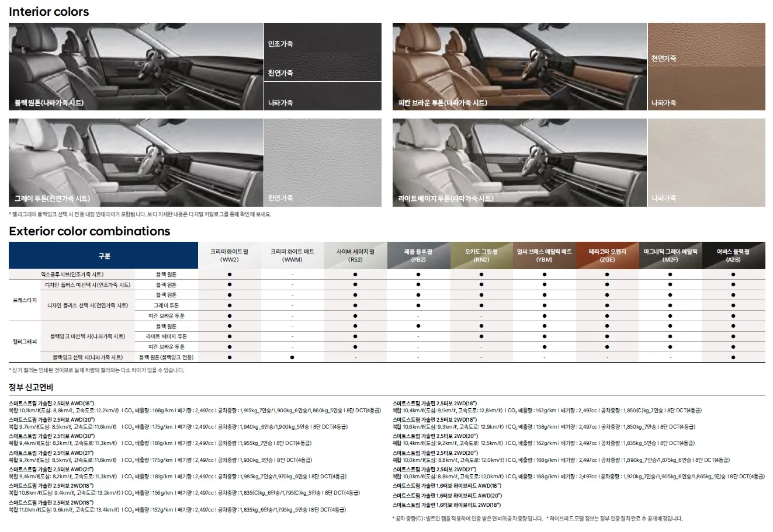Click the brown 천연가죽 leather swatch

coord(706,45)
